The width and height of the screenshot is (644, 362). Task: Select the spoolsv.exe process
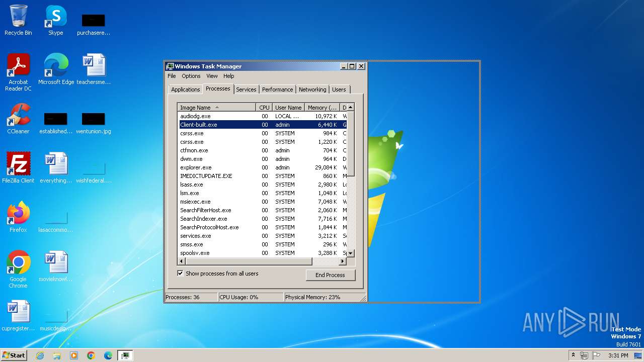coord(262,253)
